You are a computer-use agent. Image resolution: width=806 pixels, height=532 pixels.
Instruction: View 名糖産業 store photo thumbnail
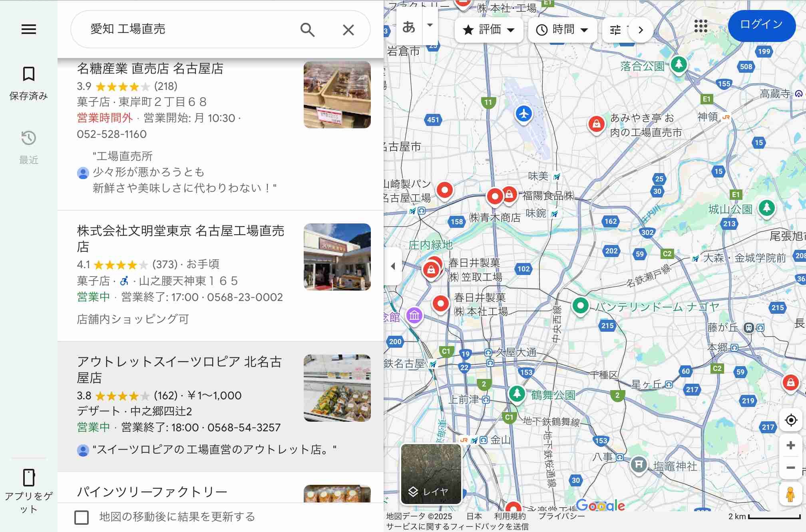337,94
